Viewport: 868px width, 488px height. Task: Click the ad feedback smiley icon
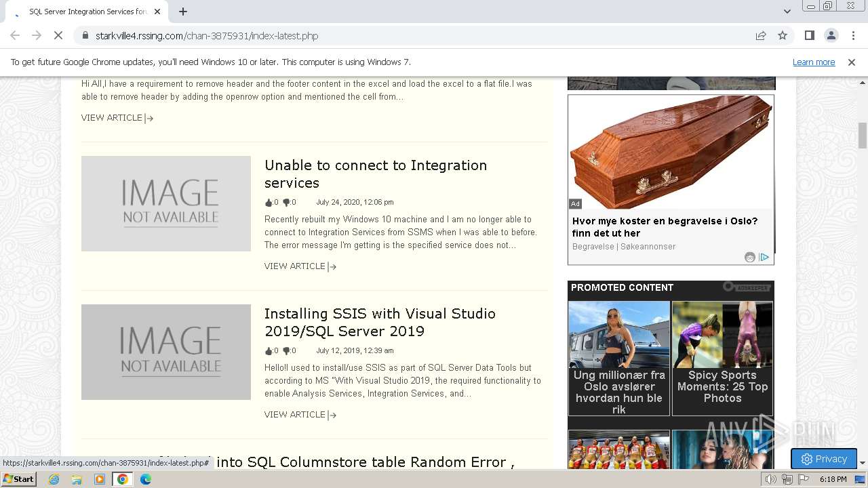[750, 257]
